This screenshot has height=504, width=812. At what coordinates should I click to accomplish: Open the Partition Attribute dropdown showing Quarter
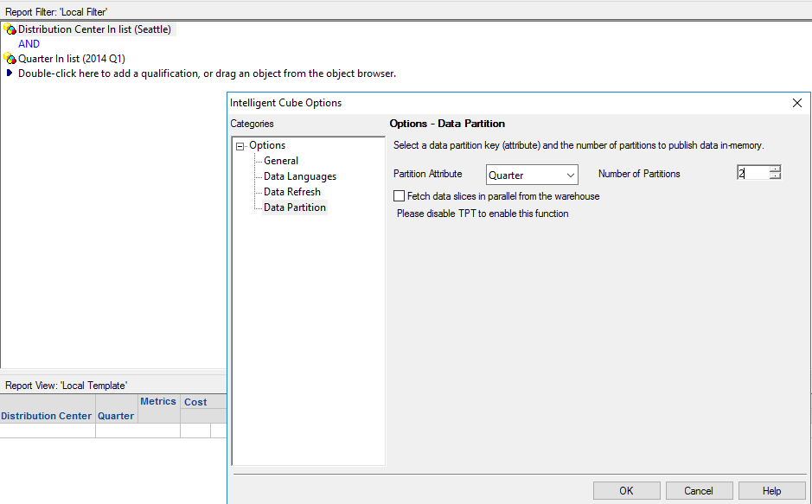(572, 175)
